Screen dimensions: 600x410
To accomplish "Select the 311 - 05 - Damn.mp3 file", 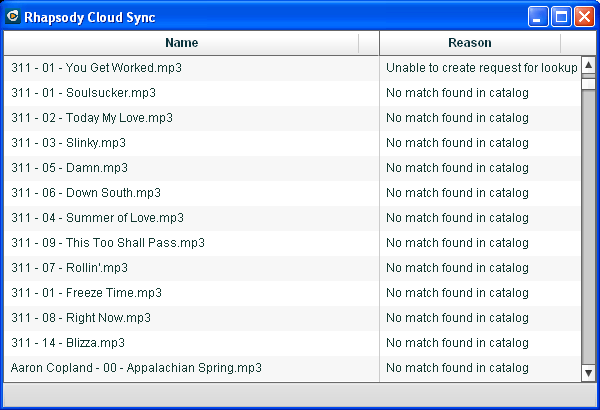I will click(69, 168).
